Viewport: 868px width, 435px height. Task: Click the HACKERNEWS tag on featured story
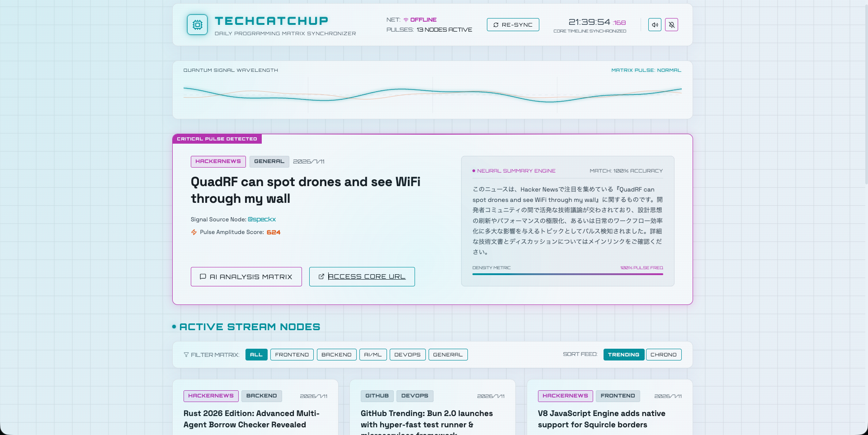click(218, 162)
